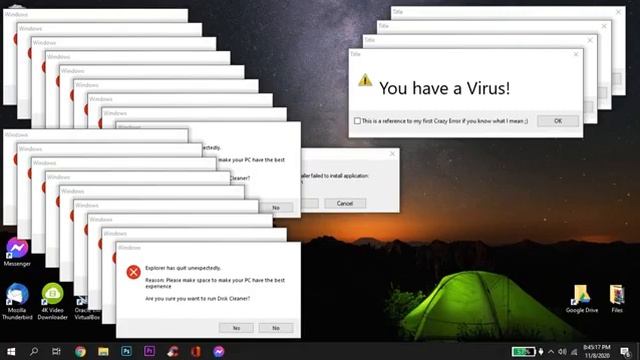
Task: Open Messenger from the taskbar
Action: (x=218, y=351)
